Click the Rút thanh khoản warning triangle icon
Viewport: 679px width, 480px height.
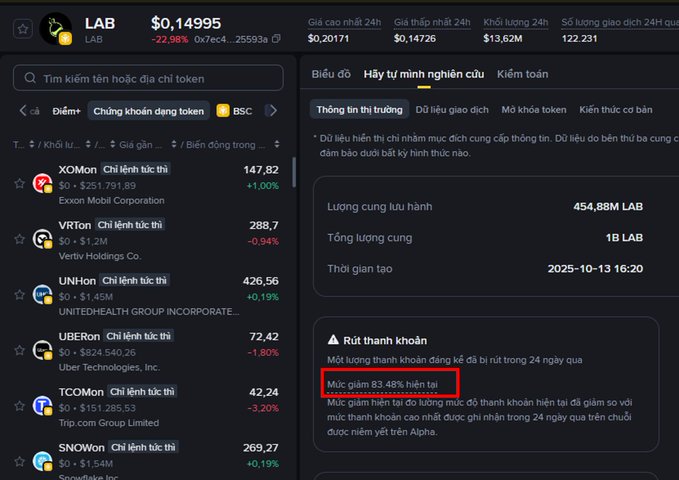(333, 340)
